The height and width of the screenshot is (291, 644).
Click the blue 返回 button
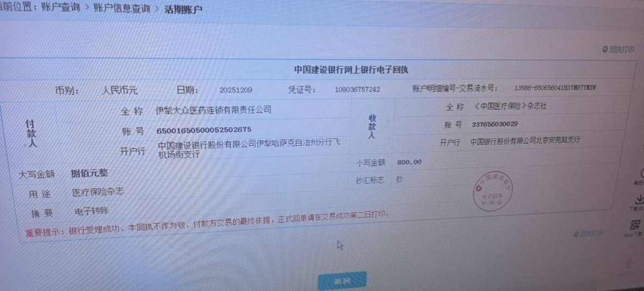[x=342, y=281]
